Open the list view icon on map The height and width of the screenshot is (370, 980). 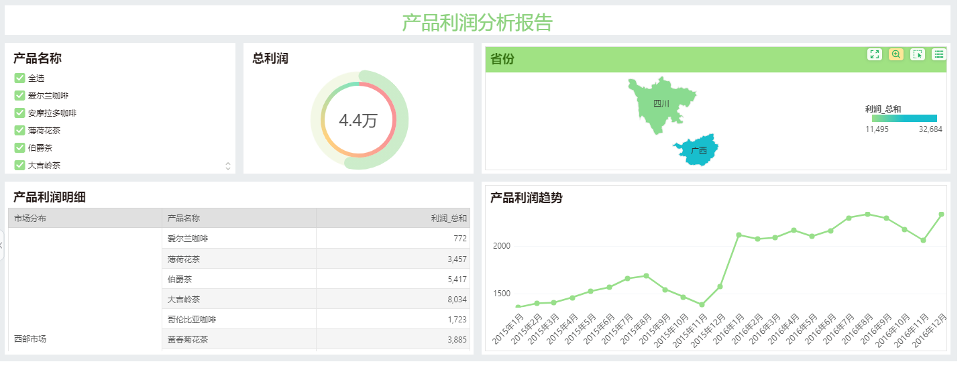click(x=938, y=55)
